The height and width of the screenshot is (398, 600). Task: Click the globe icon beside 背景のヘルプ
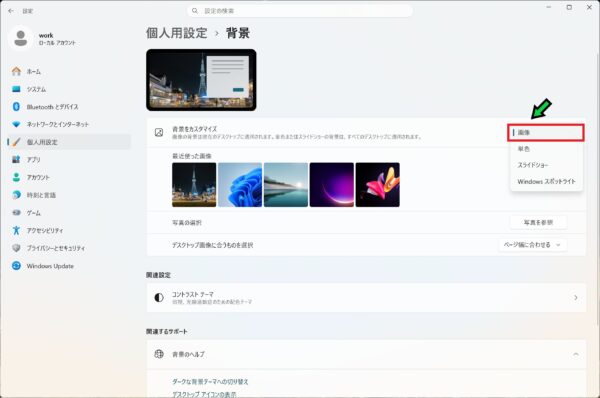pyautogui.click(x=159, y=354)
